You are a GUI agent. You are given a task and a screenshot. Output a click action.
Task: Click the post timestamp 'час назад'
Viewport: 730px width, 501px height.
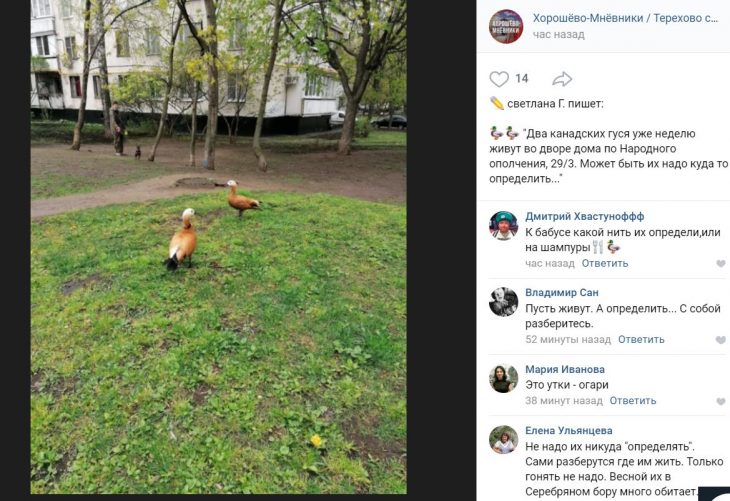click(558, 34)
